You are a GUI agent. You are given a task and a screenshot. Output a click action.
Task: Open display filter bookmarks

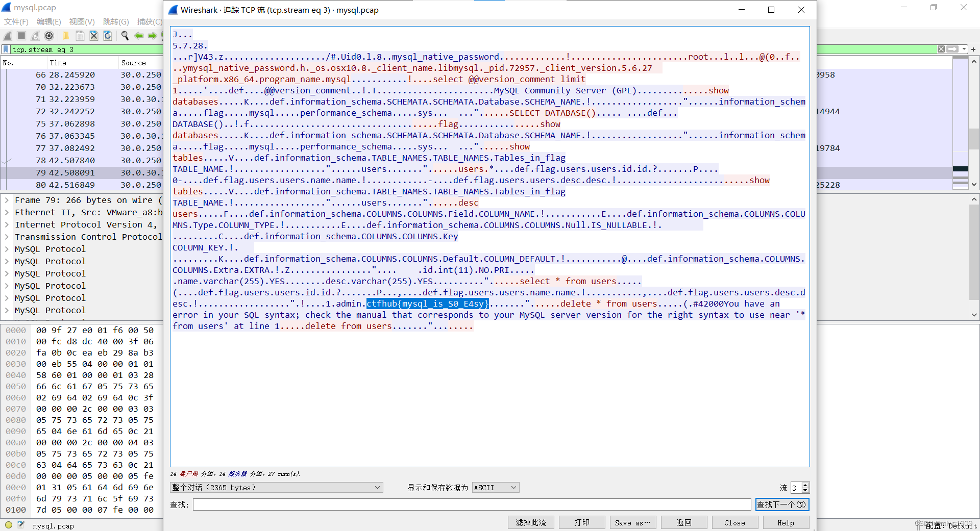(x=6, y=49)
